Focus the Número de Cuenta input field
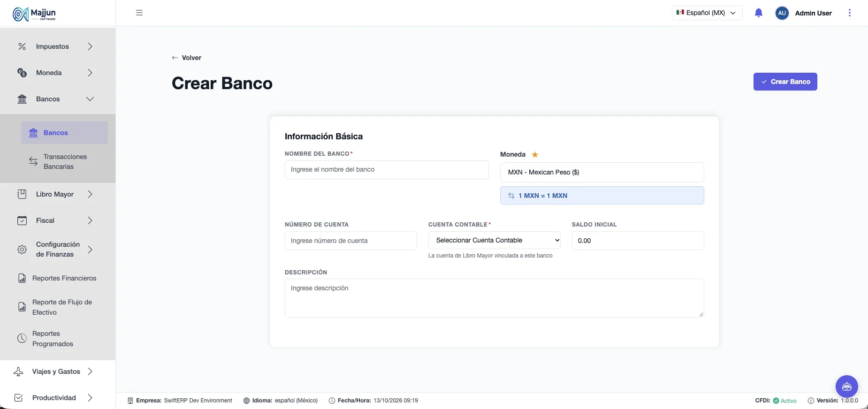The image size is (868, 409). point(351,241)
